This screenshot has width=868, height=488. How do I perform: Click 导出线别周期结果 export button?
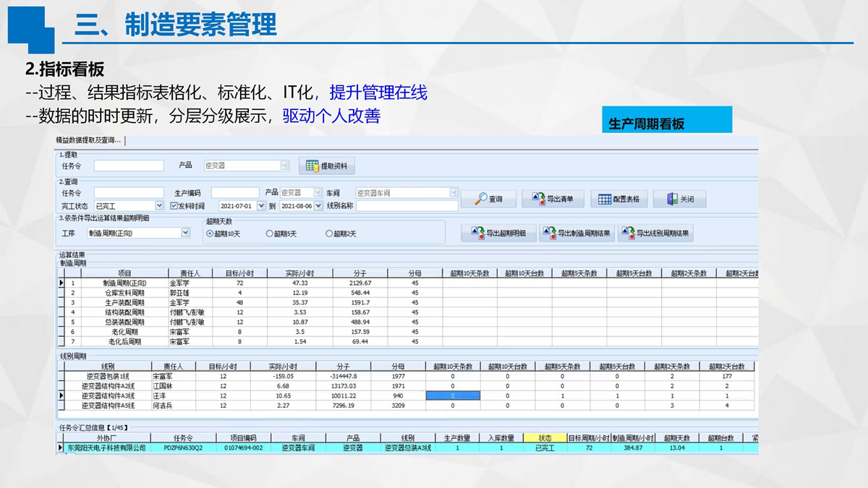tap(655, 234)
